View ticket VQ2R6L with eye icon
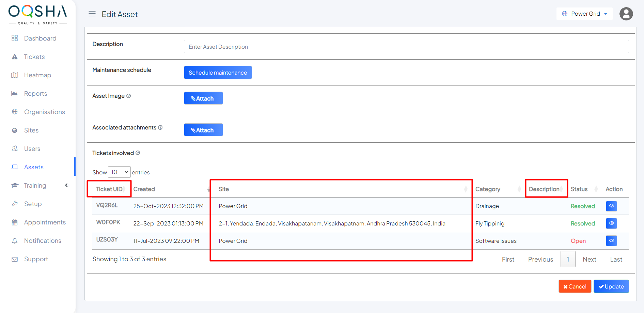Screen dimensions: 644x313 (611, 206)
